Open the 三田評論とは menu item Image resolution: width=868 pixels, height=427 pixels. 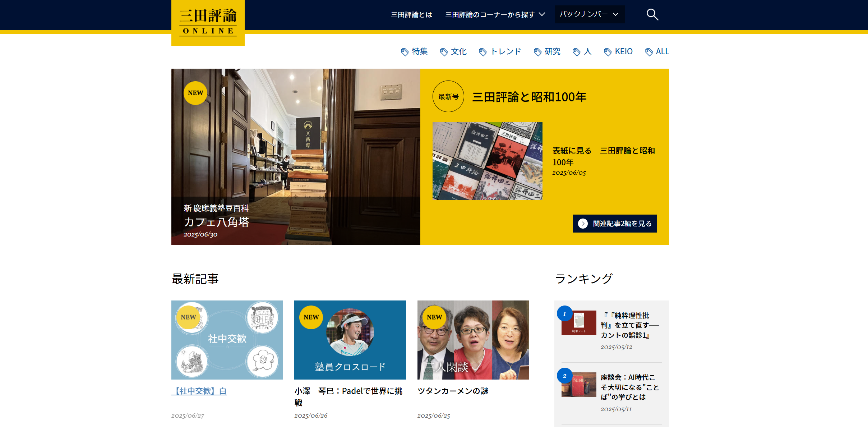tap(412, 15)
